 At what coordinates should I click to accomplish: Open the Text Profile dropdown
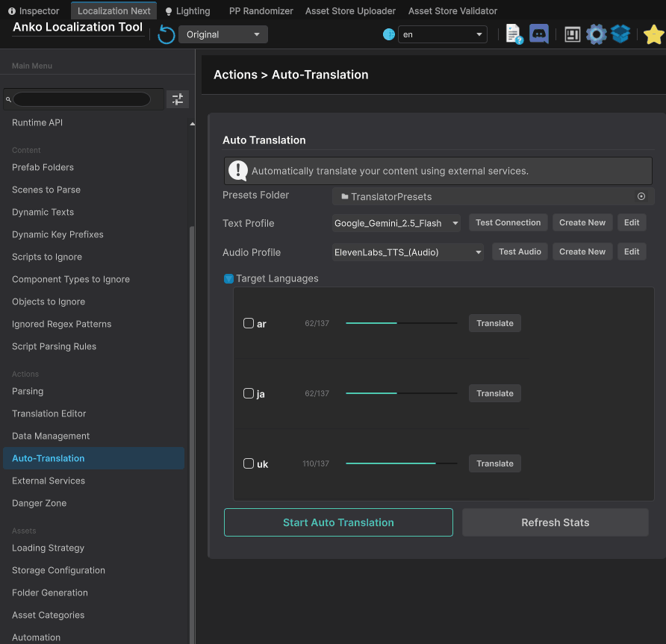(396, 222)
